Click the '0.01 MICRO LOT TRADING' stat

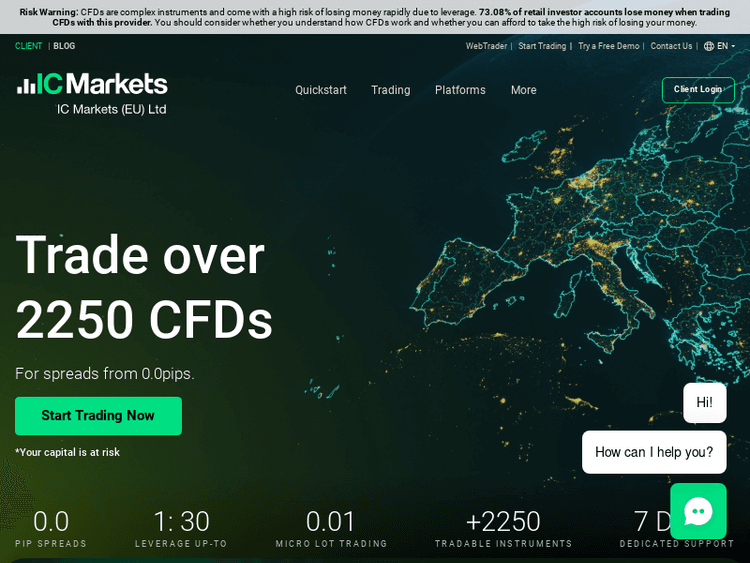(331, 528)
